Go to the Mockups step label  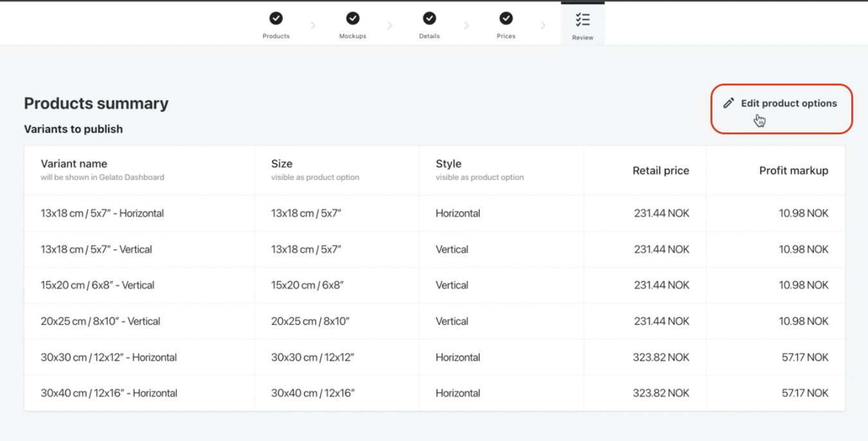tap(353, 36)
